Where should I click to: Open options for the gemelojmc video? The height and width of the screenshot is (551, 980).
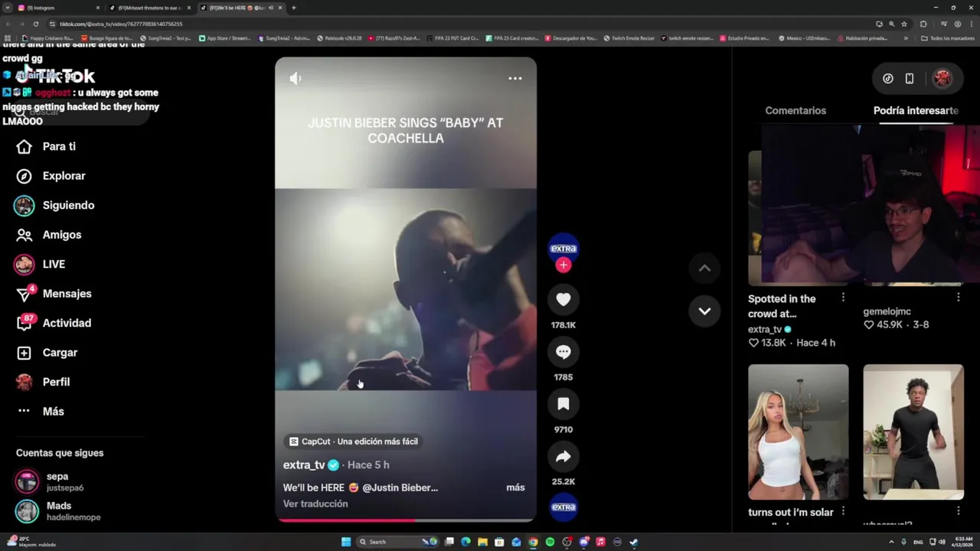(958, 297)
